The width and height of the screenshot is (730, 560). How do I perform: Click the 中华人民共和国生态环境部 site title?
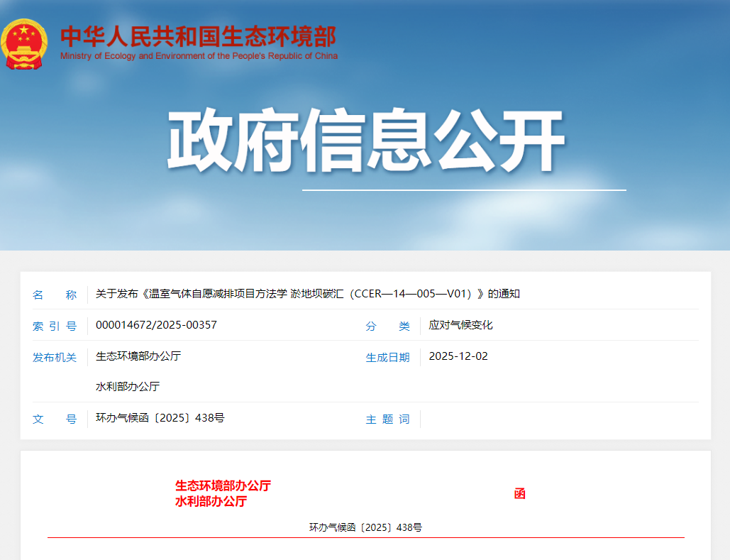click(198, 36)
